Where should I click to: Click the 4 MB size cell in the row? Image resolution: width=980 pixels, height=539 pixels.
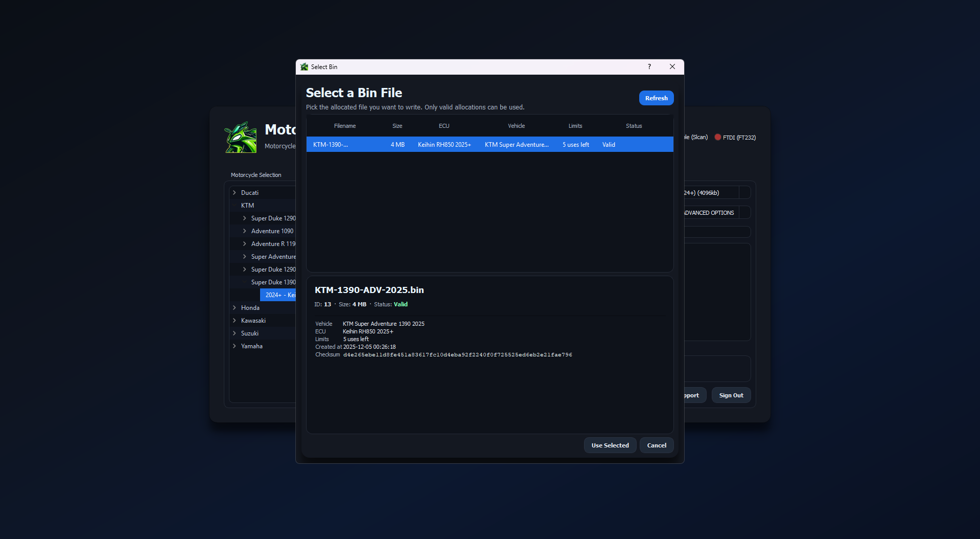click(398, 145)
